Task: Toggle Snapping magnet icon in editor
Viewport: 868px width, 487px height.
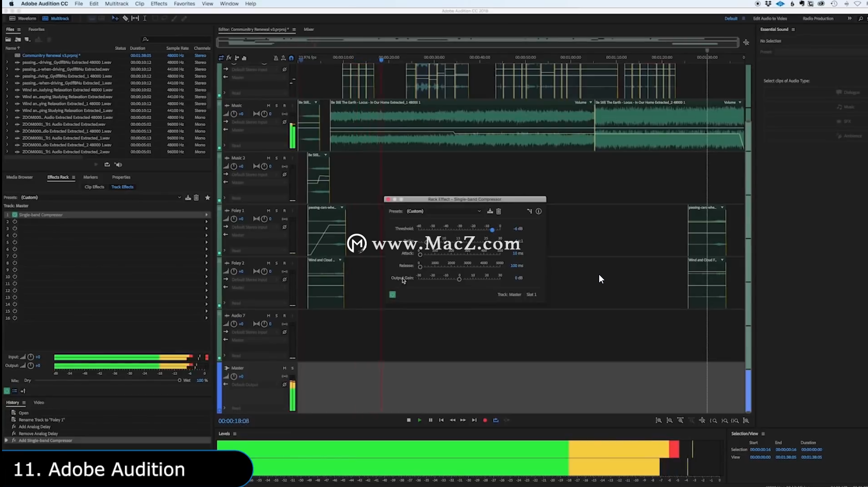Action: click(291, 58)
